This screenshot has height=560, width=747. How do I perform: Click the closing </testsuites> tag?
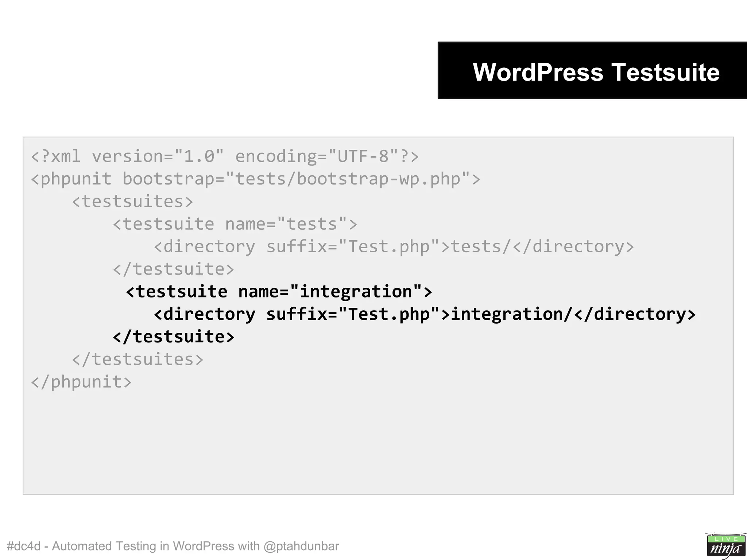click(138, 359)
